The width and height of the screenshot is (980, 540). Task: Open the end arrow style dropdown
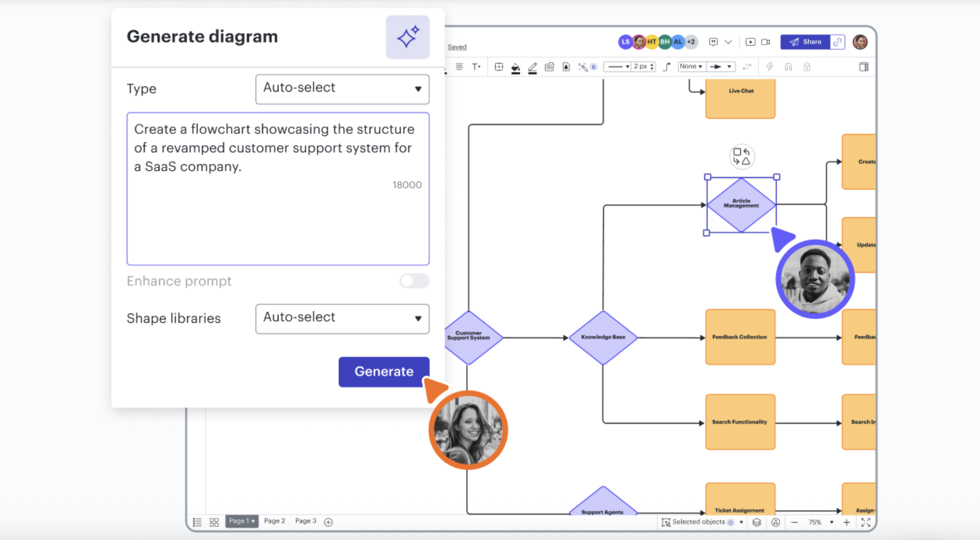coord(721,66)
